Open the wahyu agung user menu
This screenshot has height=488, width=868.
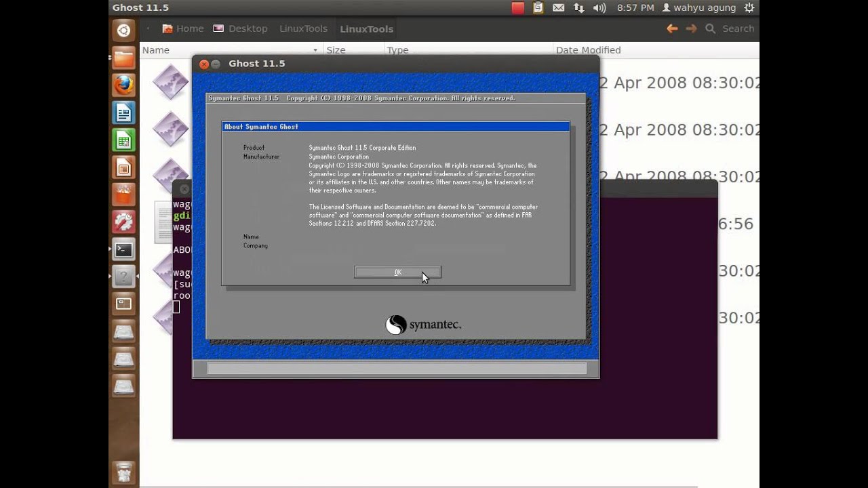click(x=698, y=7)
